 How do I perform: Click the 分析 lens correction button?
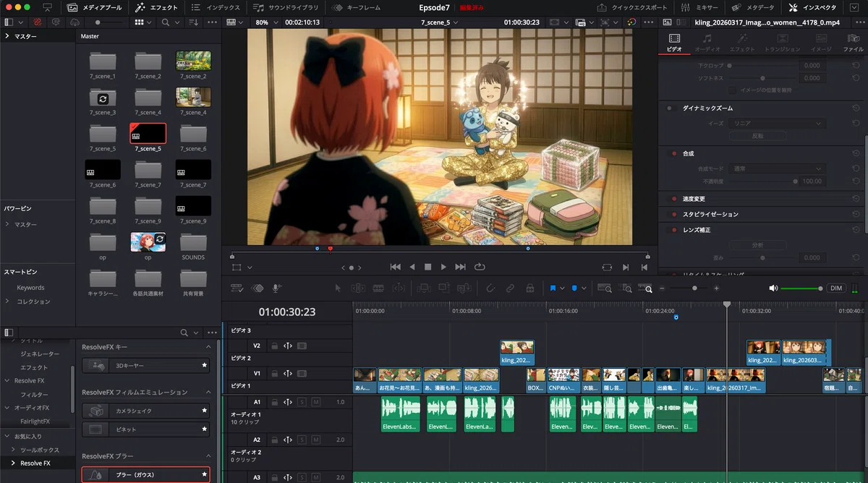(757, 245)
